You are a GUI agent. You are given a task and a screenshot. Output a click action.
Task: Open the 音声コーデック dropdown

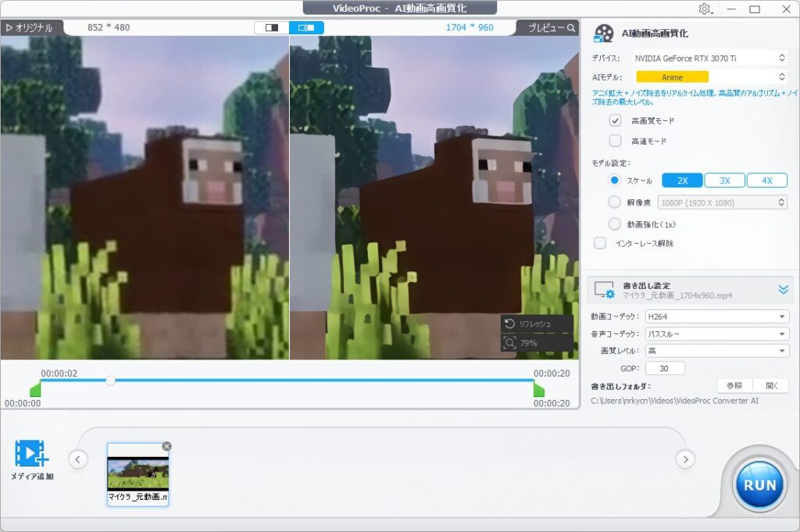click(717, 334)
